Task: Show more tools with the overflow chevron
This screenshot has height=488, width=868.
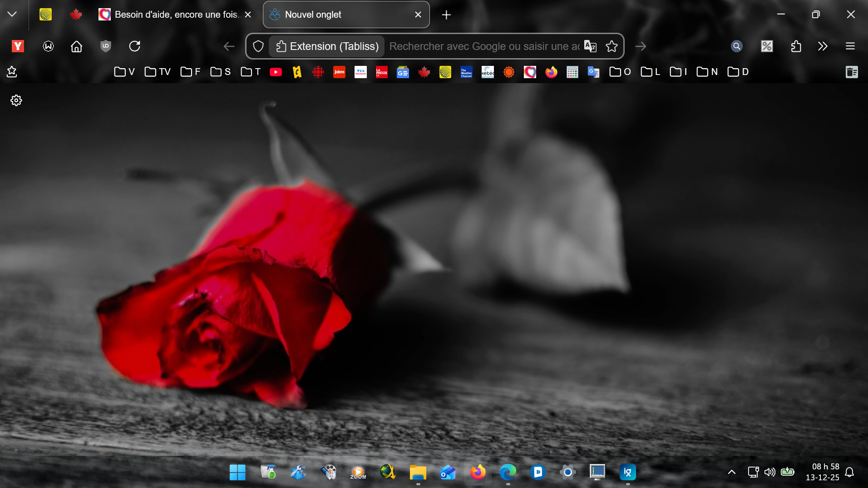Action: [x=823, y=46]
